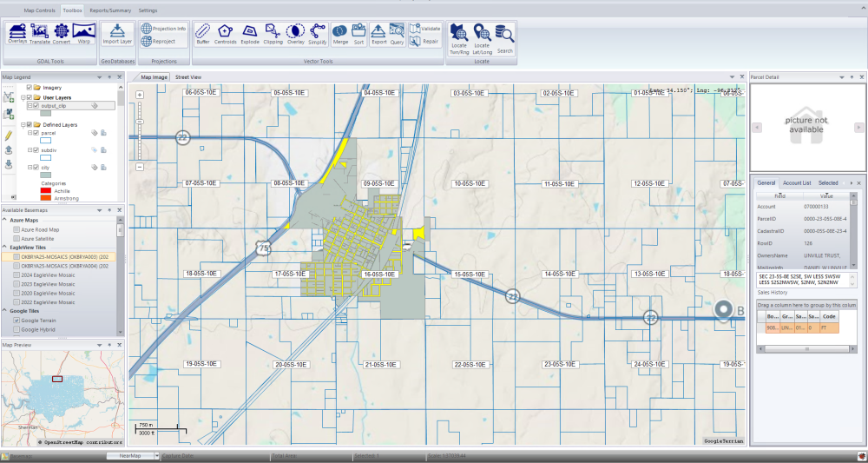This screenshot has width=868, height=463.
Task: Open Locate Lat/Long
Action: click(x=482, y=39)
